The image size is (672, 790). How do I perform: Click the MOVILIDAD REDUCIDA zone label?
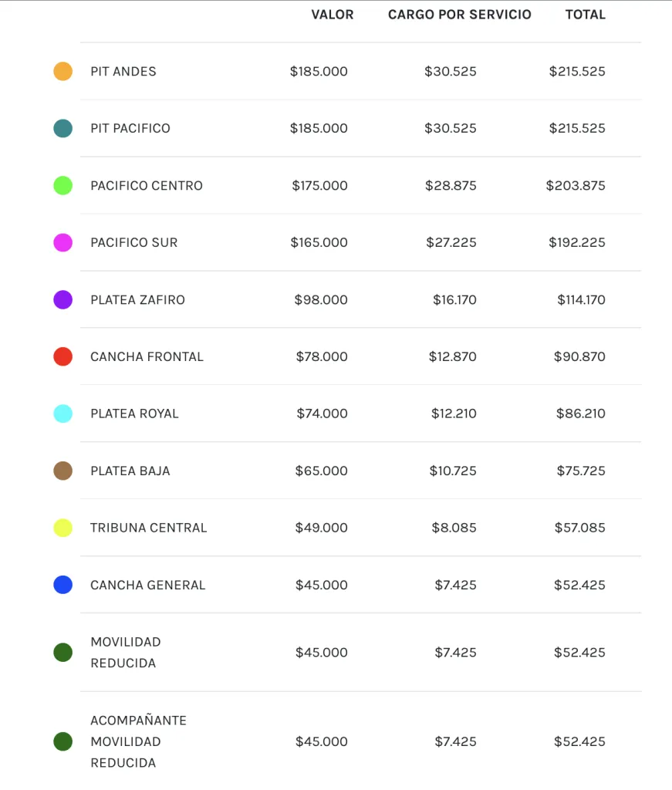pos(126,653)
